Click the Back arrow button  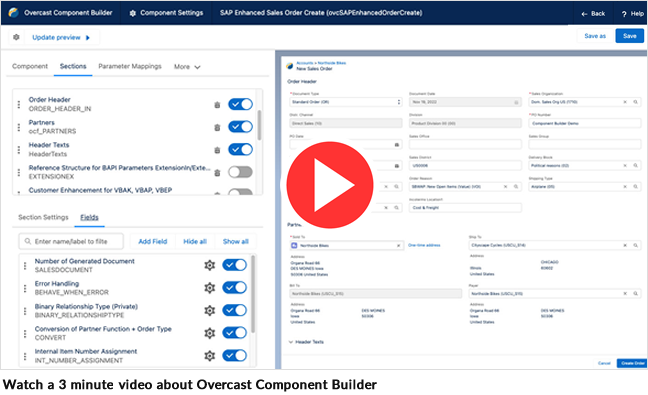pyautogui.click(x=593, y=14)
